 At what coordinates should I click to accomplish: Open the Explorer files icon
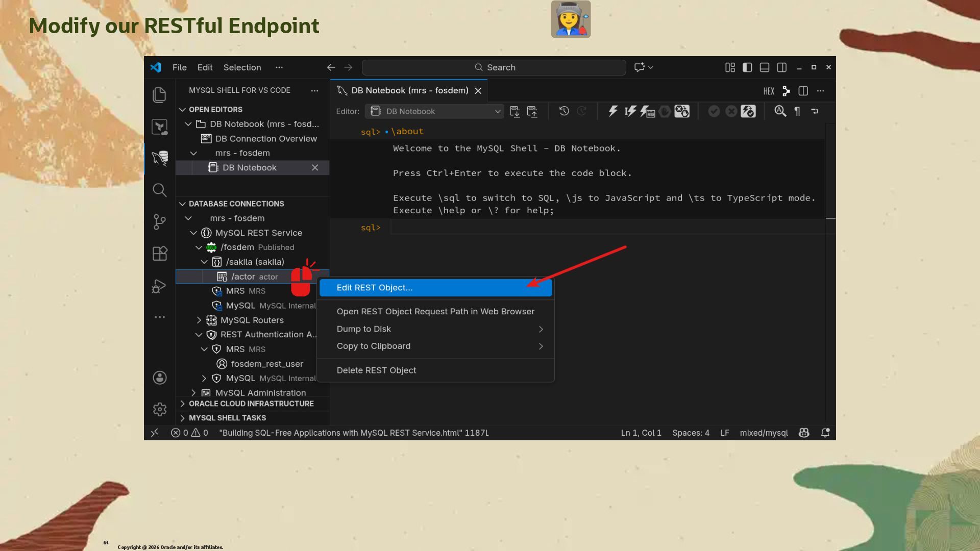coord(160,95)
